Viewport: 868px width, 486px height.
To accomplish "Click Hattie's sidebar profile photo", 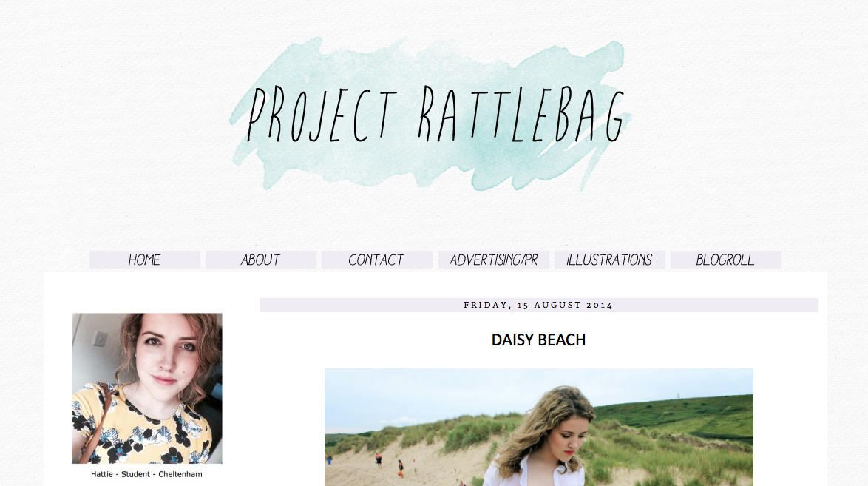I will coord(147,388).
